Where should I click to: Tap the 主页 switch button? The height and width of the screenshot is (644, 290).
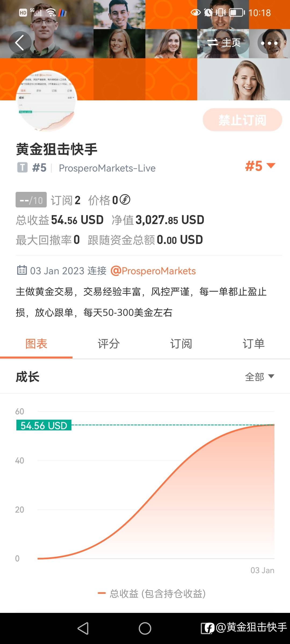(224, 43)
